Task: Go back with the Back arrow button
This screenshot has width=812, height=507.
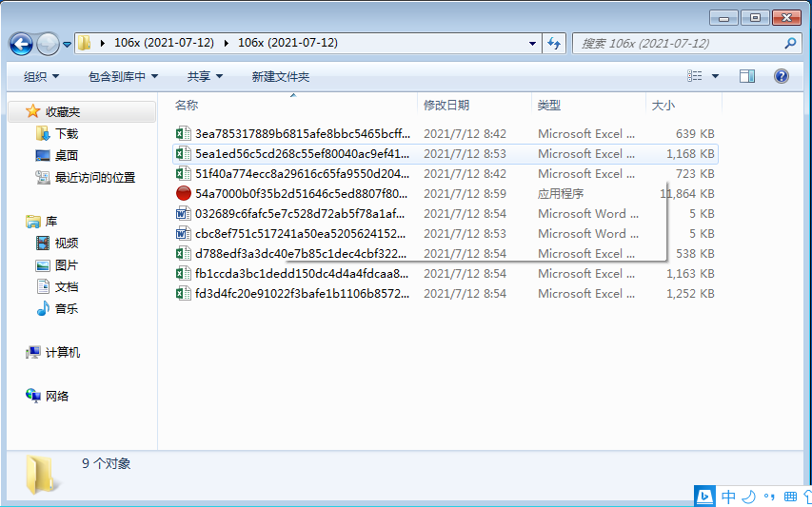Action: tap(21, 45)
